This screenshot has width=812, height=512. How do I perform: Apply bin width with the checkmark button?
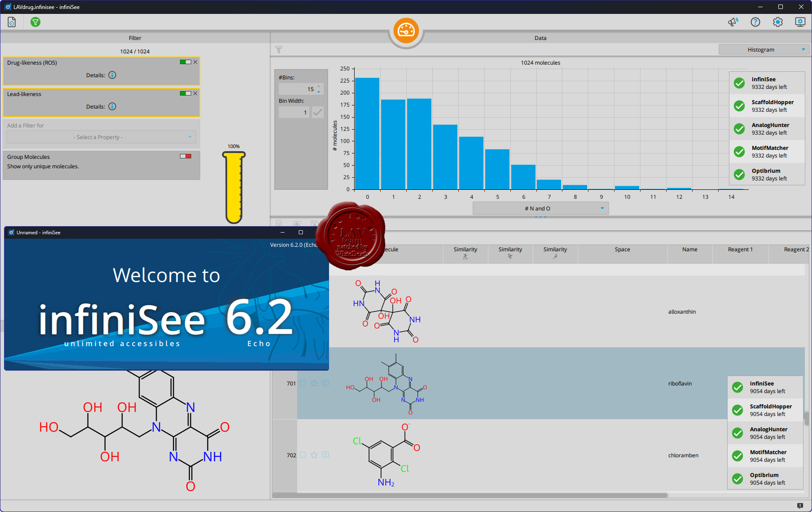click(318, 112)
